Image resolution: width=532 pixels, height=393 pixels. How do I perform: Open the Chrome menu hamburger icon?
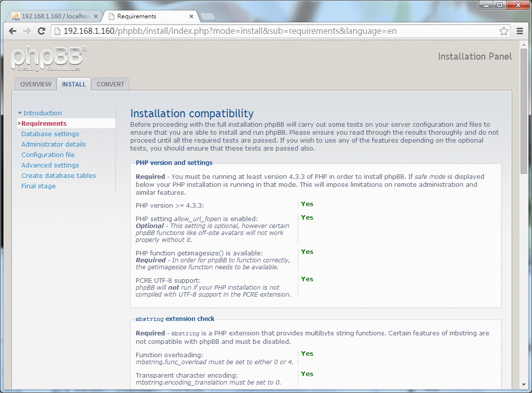[x=520, y=31]
